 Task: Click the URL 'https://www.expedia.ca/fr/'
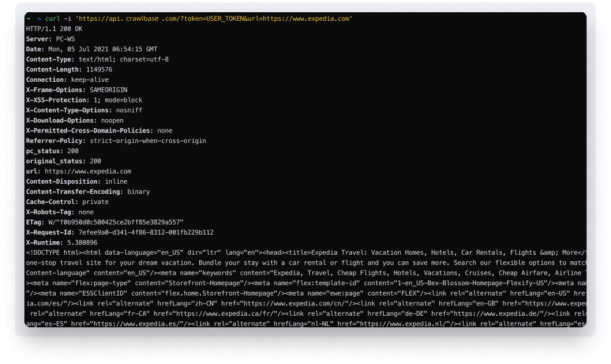(x=225, y=313)
